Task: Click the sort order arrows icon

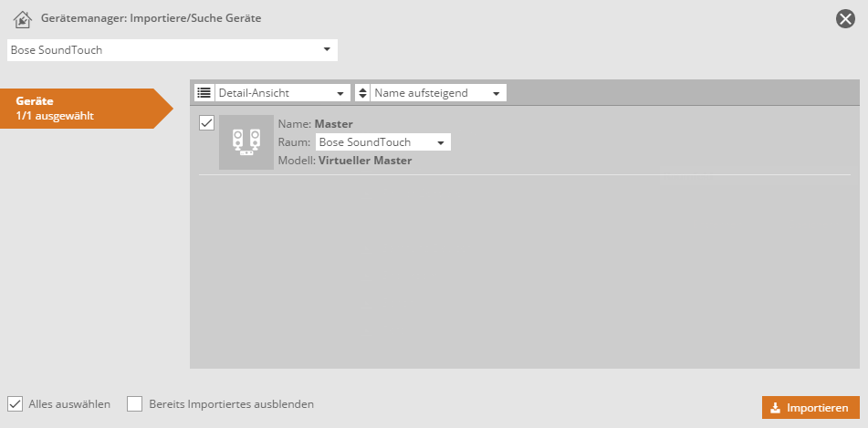Action: click(x=362, y=93)
